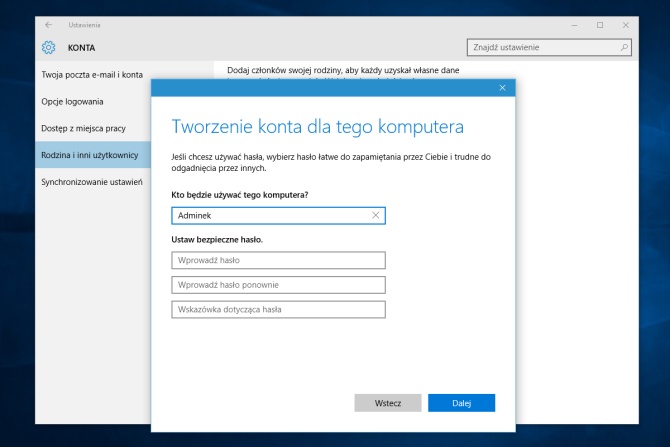670x447 pixels.
Task: Close the account creation dialog
Action: (x=502, y=88)
